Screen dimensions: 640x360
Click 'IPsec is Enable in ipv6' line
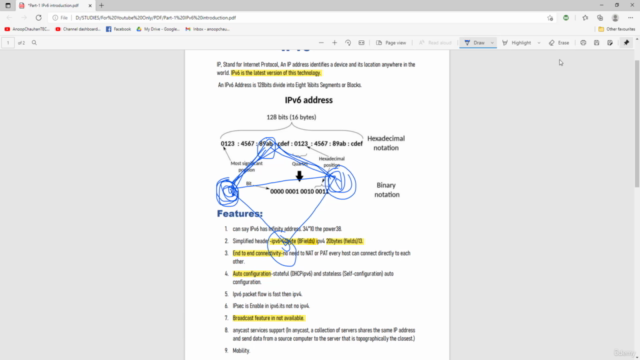(271, 306)
